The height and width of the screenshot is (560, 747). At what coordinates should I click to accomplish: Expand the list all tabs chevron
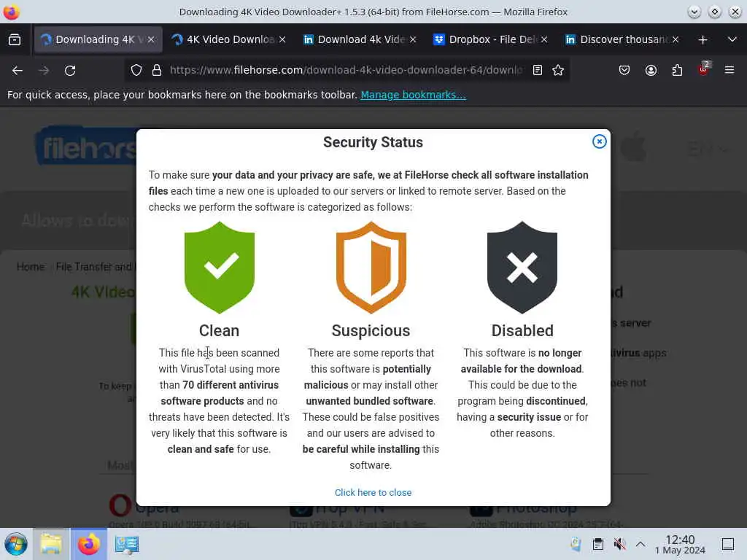tap(732, 39)
